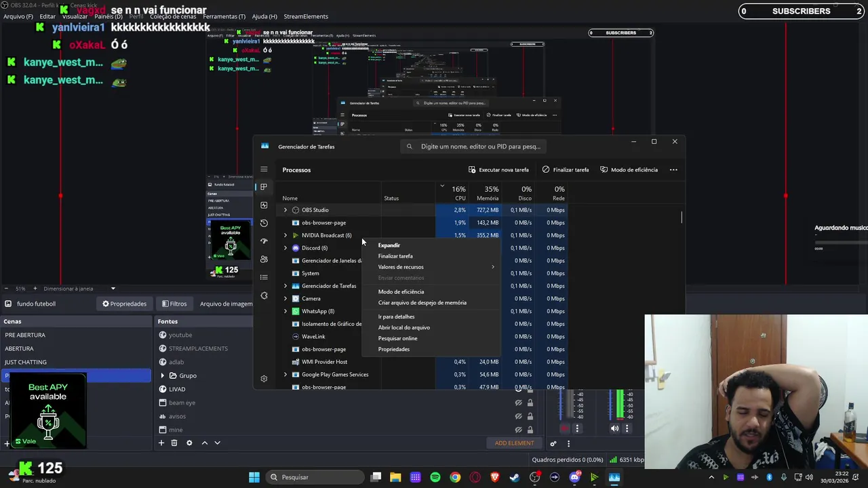The image size is (868, 488).
Task: Open Details sidebar icon in Task Manager
Action: point(264,277)
